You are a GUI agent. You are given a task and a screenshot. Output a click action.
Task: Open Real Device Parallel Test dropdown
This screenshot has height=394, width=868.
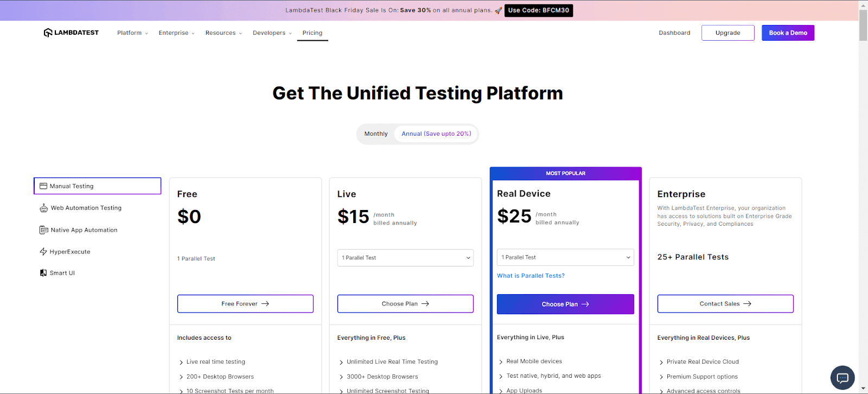pyautogui.click(x=565, y=257)
